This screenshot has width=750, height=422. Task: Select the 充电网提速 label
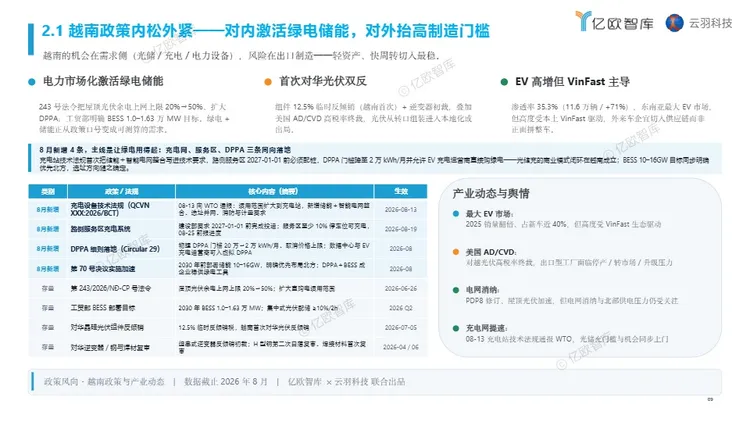click(x=487, y=328)
